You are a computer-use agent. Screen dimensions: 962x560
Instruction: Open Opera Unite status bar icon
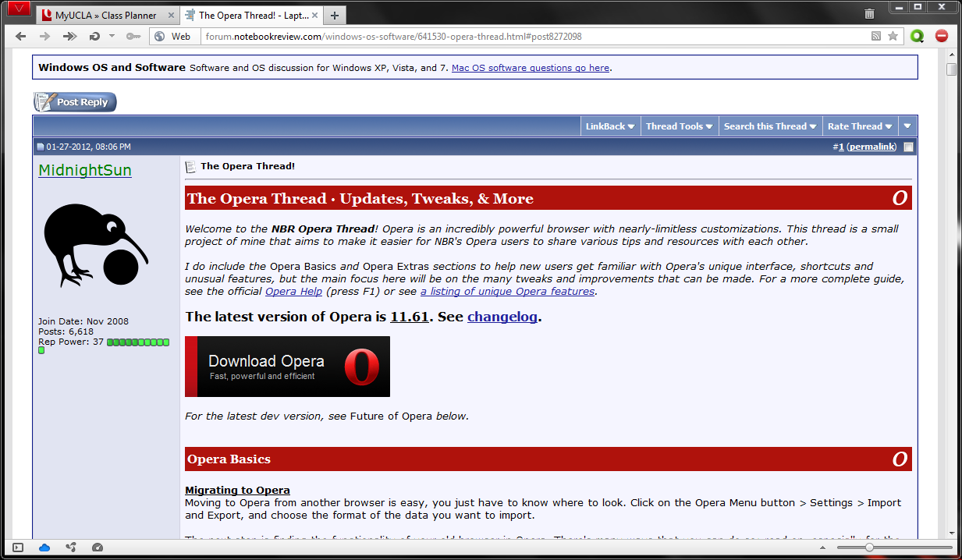coord(71,548)
